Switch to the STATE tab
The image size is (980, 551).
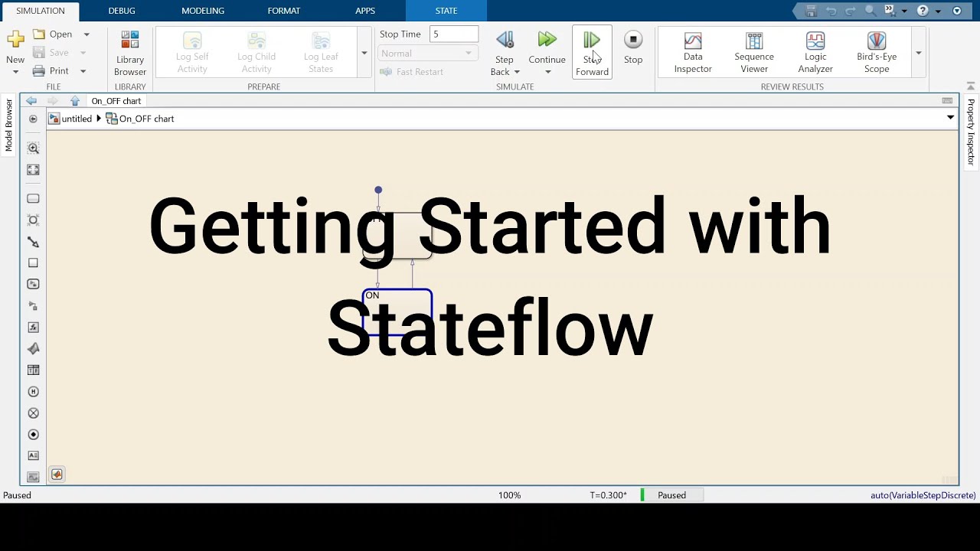tap(446, 11)
